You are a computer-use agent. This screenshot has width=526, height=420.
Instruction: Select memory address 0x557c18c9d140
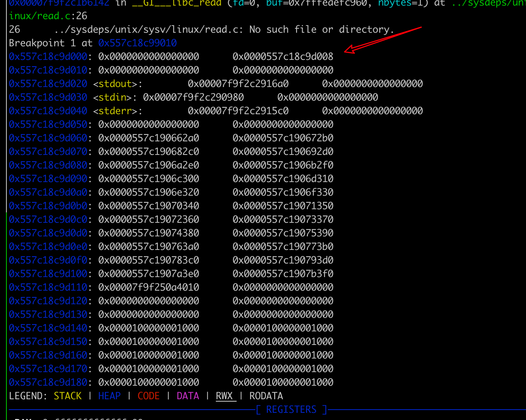(48, 328)
